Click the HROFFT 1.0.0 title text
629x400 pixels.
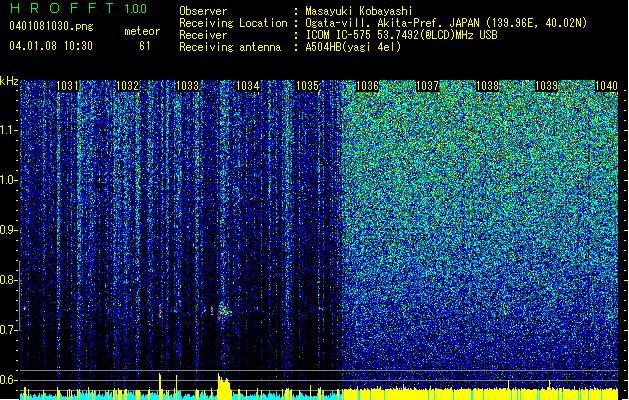[x=78, y=8]
